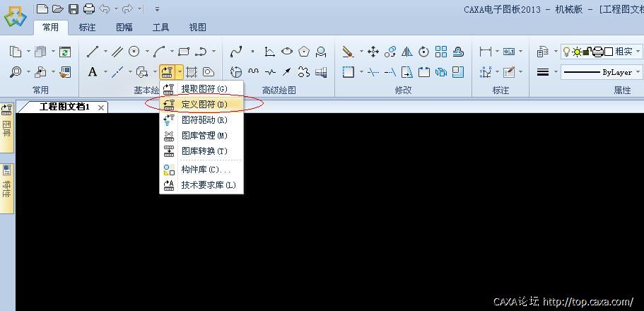Click the CAXA application menu logo button

click(15, 16)
